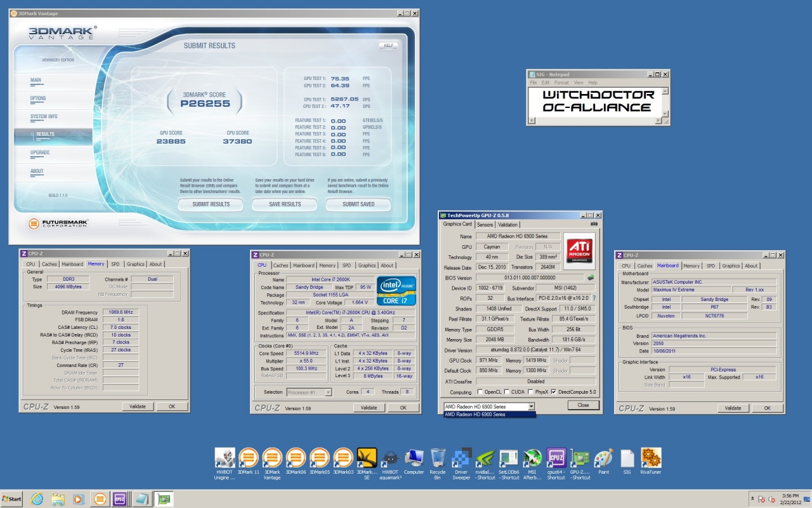The image size is (812, 508).
Task: Switch to the Sensors tab in GPU-Z
Action: [x=485, y=224]
